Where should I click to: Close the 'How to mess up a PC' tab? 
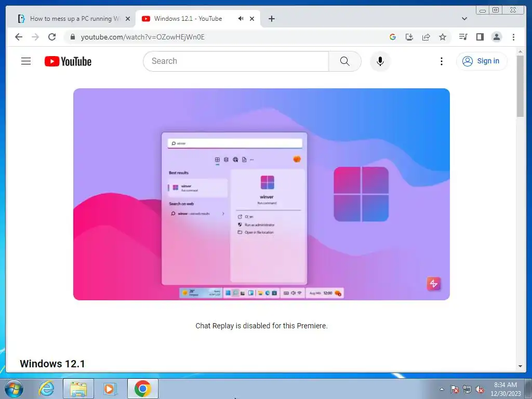(128, 19)
